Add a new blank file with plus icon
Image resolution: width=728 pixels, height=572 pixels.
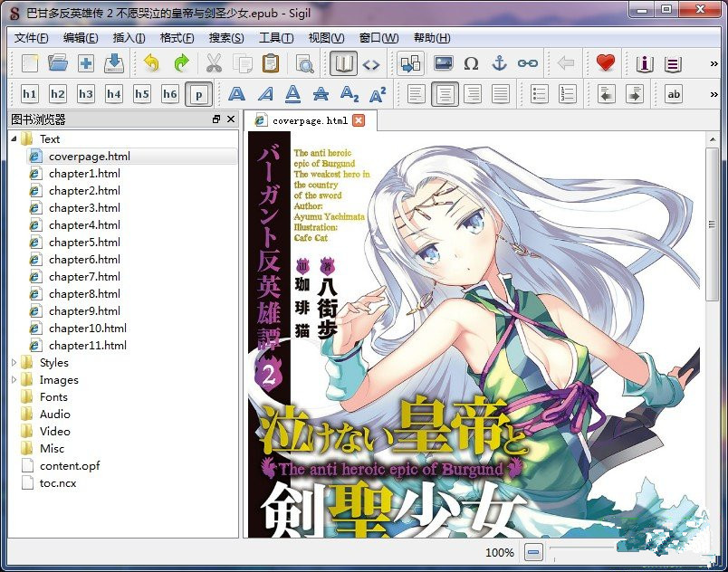pyautogui.click(x=86, y=63)
